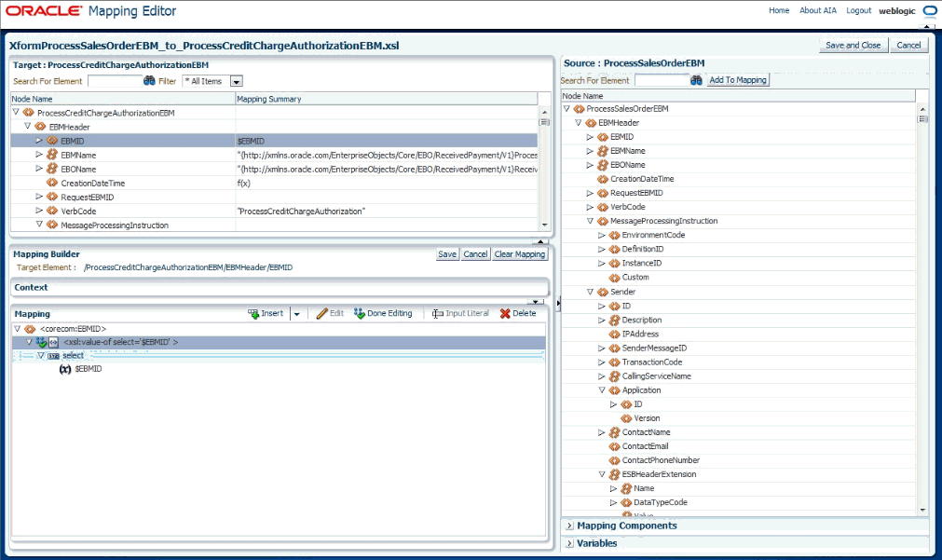Click the Source Search For Element field
This screenshot has width=942, height=560.
(662, 80)
